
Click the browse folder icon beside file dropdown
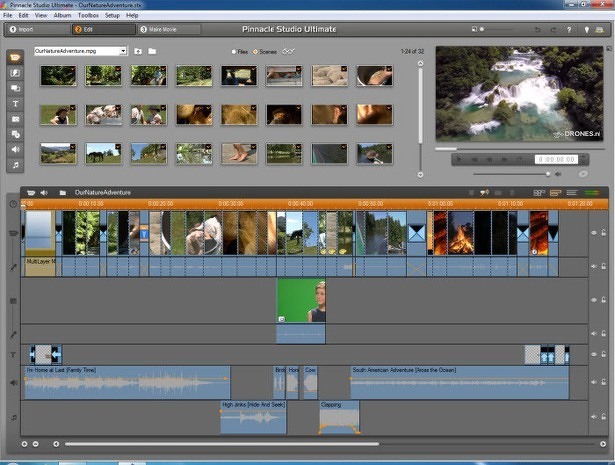tap(152, 50)
